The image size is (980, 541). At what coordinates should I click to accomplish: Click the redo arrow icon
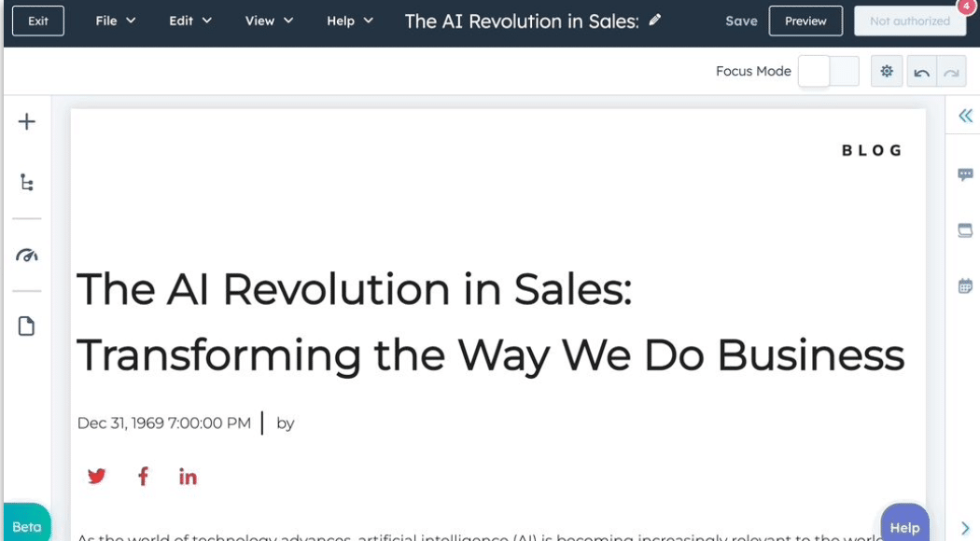(x=950, y=71)
